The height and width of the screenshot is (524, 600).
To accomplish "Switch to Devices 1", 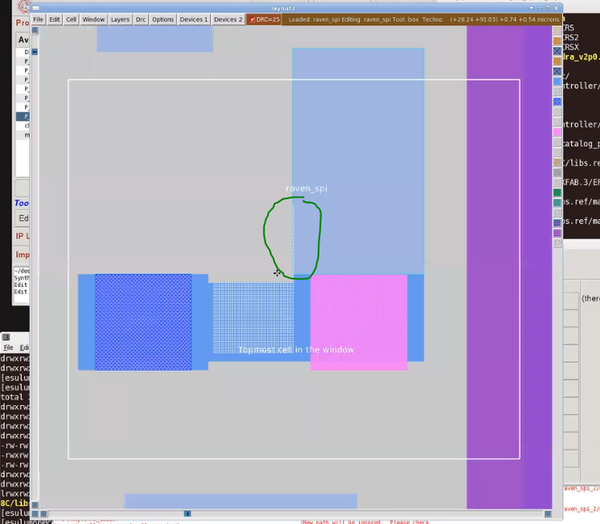I will [x=194, y=19].
